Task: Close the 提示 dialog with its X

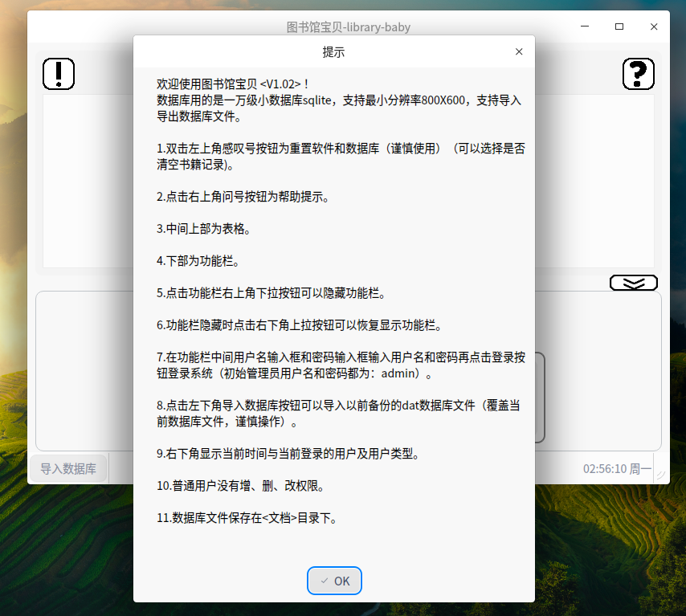Action: 519,51
